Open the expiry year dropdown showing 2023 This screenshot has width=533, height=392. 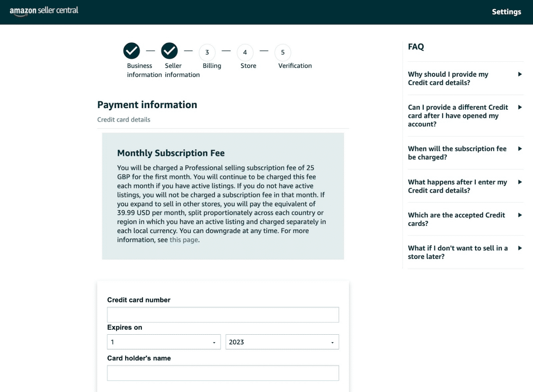(282, 342)
